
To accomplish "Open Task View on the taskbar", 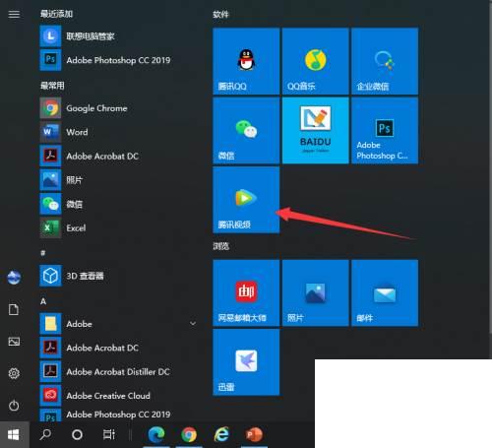I will pos(109,435).
